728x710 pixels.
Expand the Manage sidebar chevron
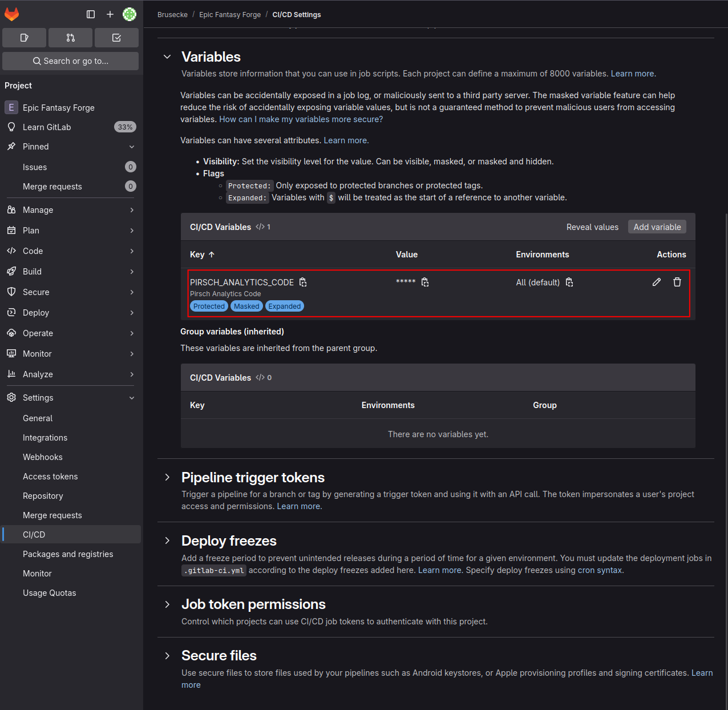[132, 210]
